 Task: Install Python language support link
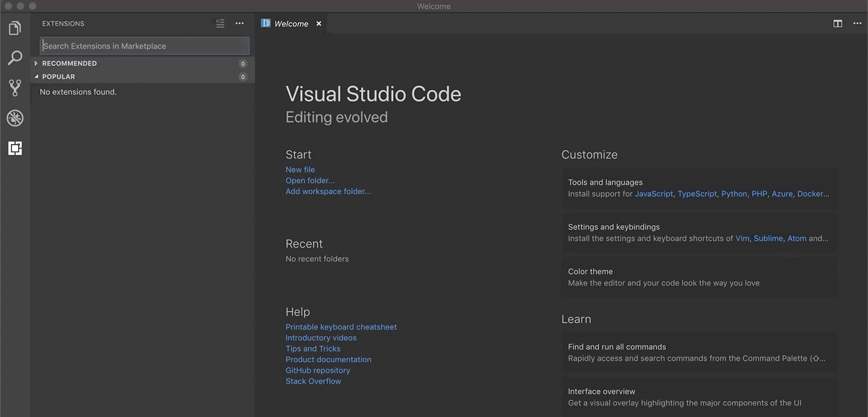[734, 194]
